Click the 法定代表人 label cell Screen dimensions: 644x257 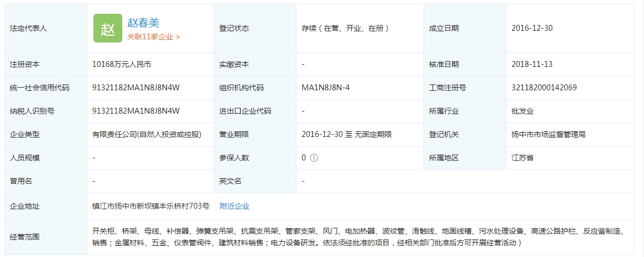tap(29, 28)
